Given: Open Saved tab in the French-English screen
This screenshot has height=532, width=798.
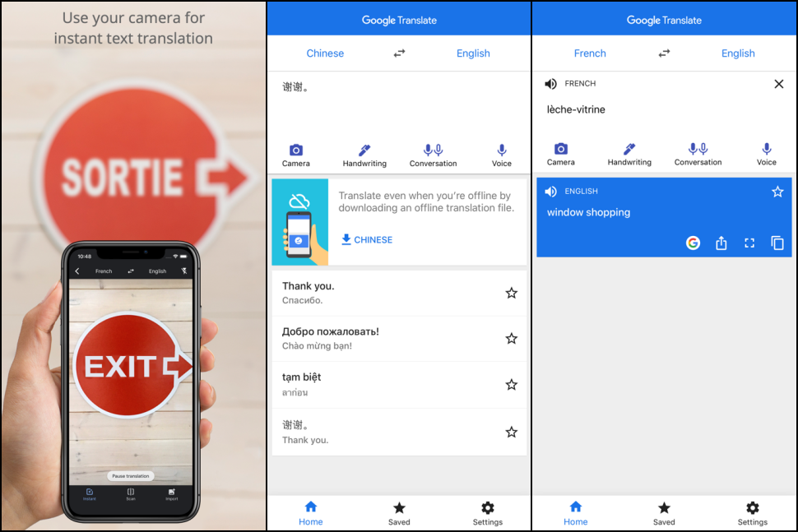Looking at the screenshot, I should tap(664, 514).
